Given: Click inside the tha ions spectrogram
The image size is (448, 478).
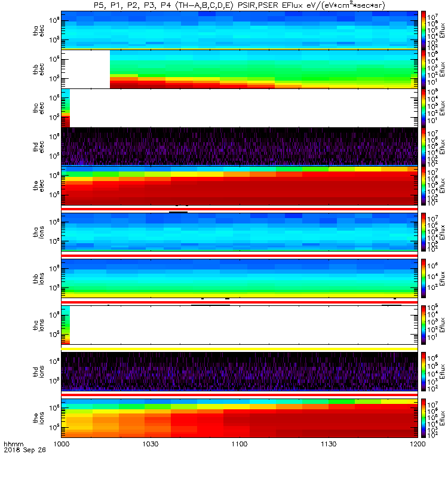Looking at the screenshot, I should (x=240, y=232).
